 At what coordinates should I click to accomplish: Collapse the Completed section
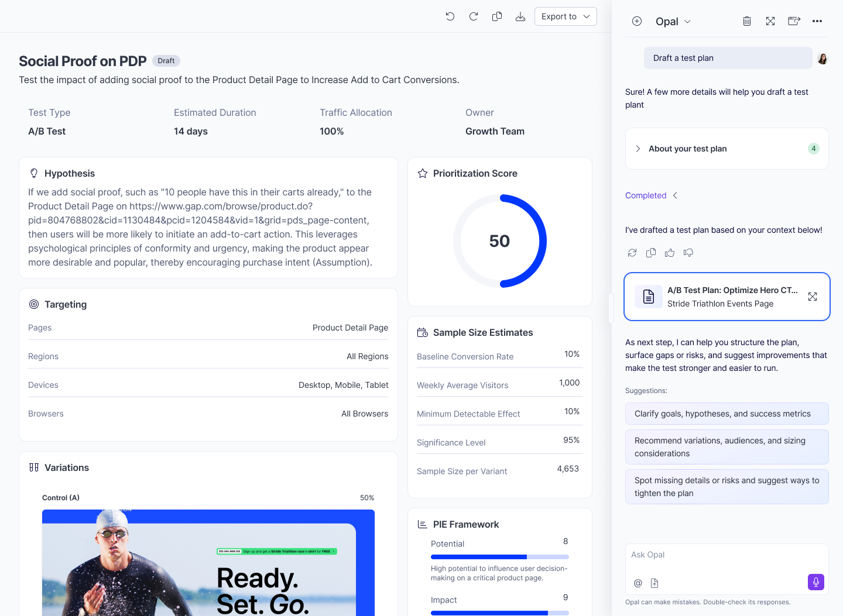675,195
